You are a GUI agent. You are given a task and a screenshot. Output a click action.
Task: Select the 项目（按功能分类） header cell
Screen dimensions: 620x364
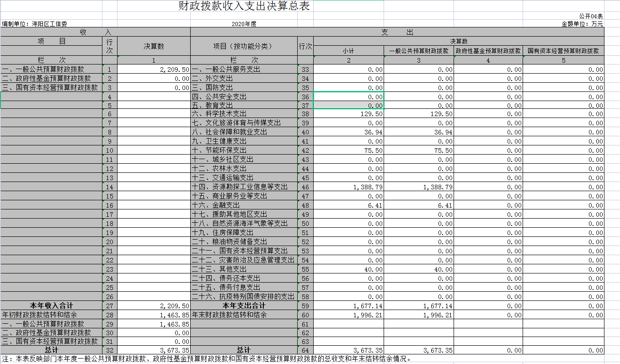coord(243,46)
